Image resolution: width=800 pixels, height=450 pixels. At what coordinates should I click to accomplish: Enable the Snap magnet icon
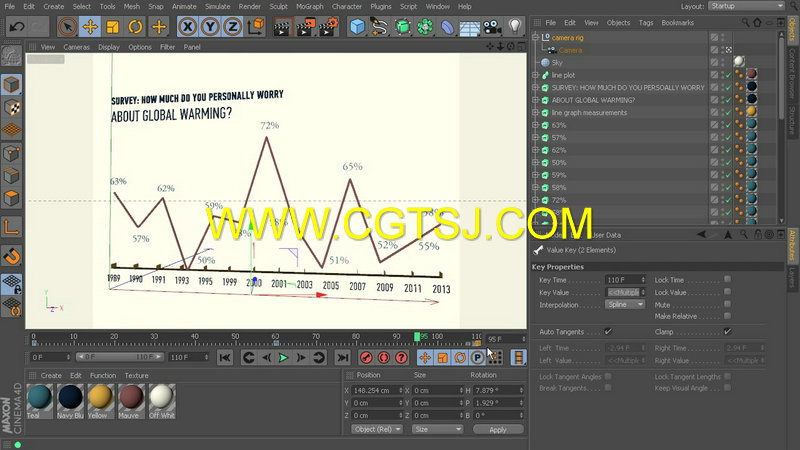pyautogui.click(x=11, y=255)
